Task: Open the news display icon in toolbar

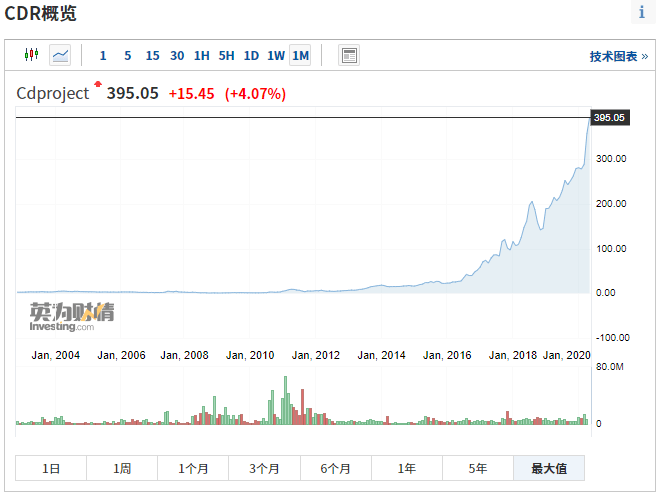Action: pos(348,55)
